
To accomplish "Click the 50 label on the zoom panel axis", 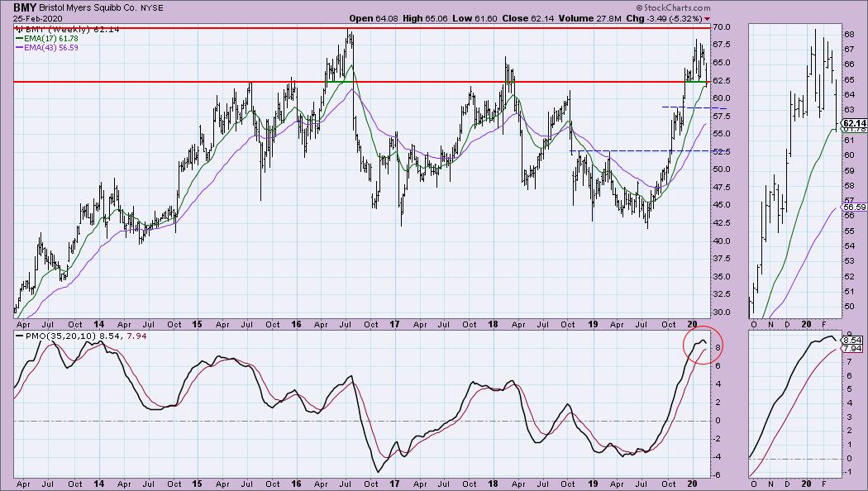I will (x=849, y=306).
